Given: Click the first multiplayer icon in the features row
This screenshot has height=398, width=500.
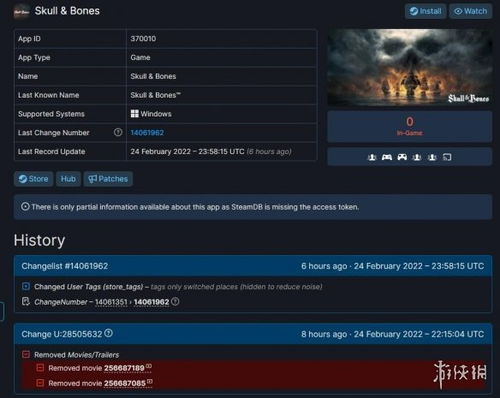Looking at the screenshot, I should pos(372,157).
